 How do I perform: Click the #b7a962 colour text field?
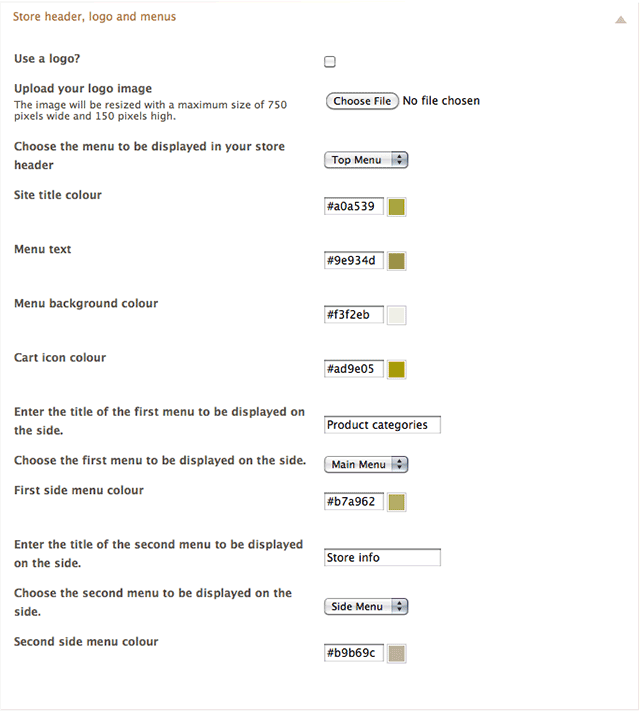coord(354,502)
